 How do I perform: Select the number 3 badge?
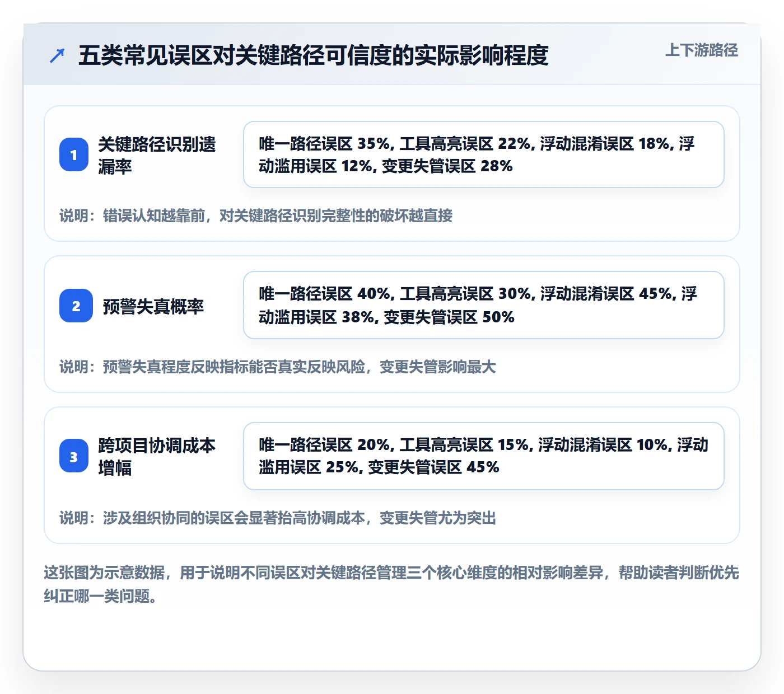[74, 456]
